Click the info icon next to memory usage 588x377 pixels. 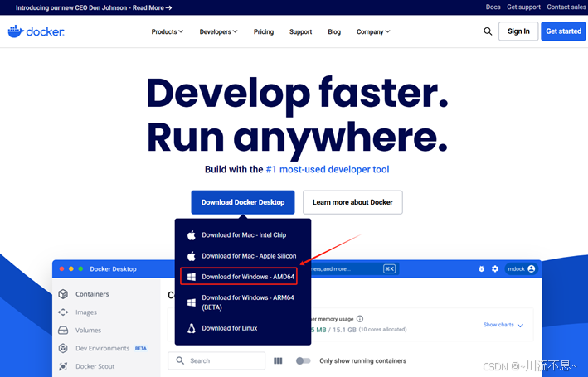(360, 319)
